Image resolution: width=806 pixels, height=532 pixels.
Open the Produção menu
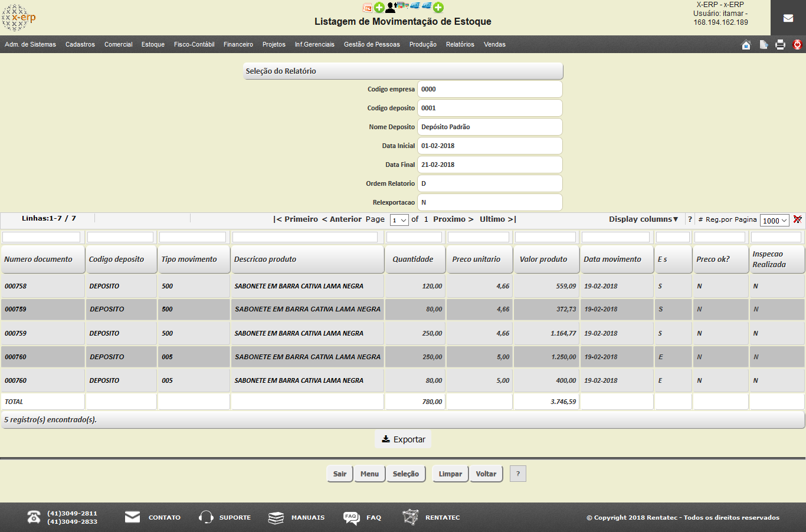coord(423,44)
